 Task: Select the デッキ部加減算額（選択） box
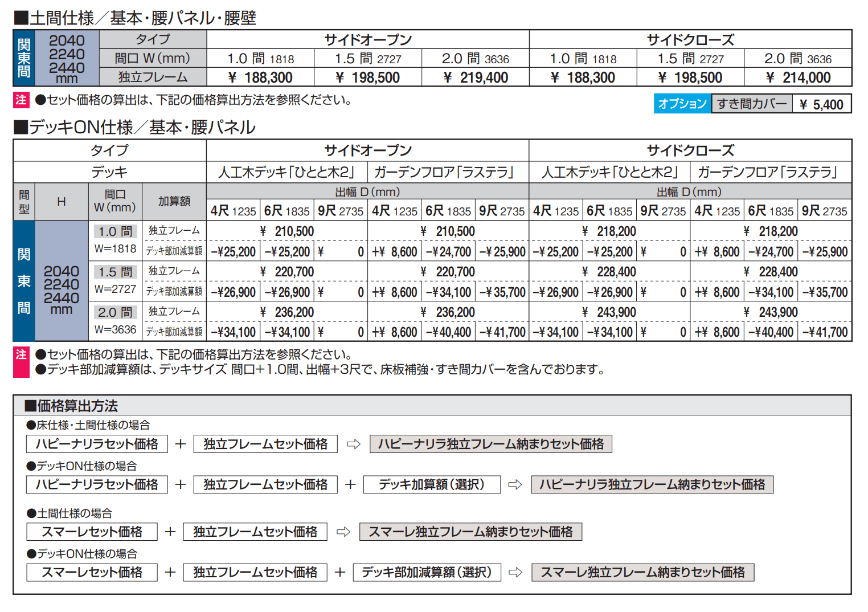tap(427, 573)
